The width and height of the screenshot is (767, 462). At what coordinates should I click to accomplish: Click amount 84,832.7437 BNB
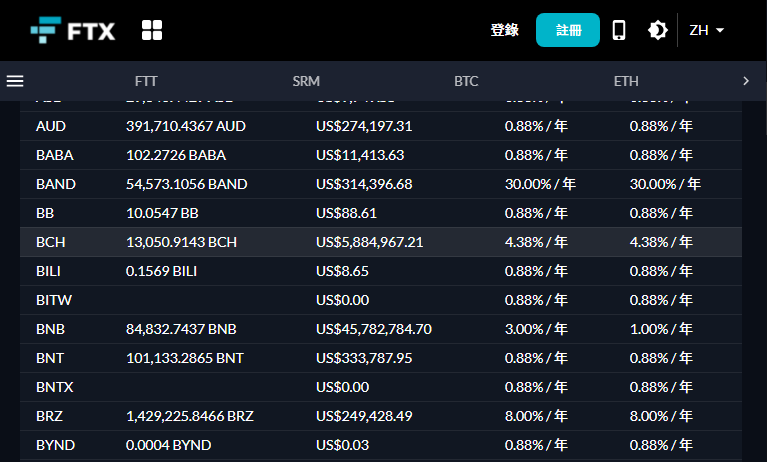point(181,329)
